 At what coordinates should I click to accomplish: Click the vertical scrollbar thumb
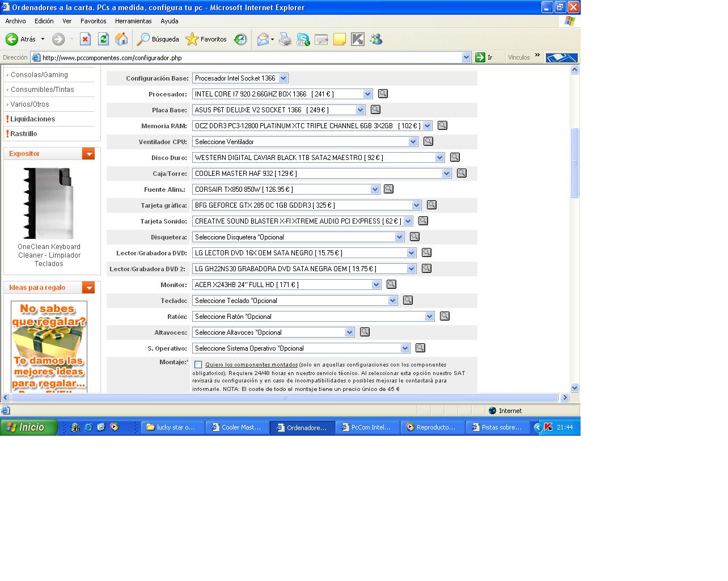click(574, 163)
